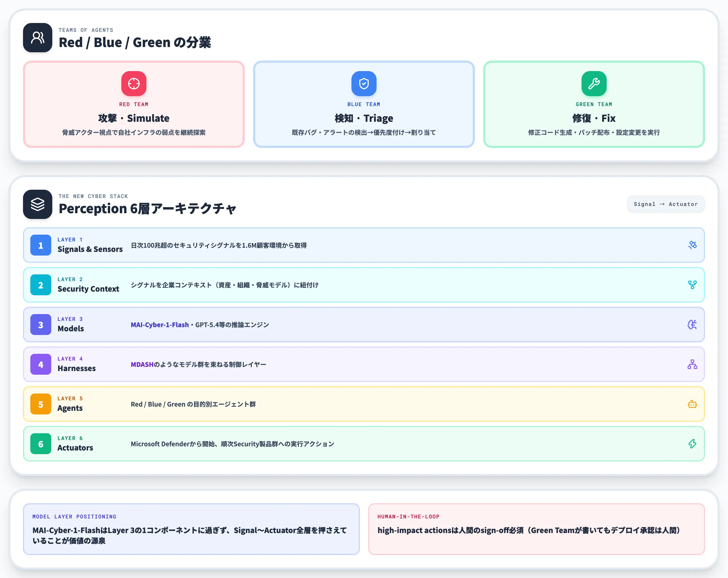728x578 pixels.
Task: Click the Red / Blue / Green の目的別エージェント群 text
Action: coord(193,404)
